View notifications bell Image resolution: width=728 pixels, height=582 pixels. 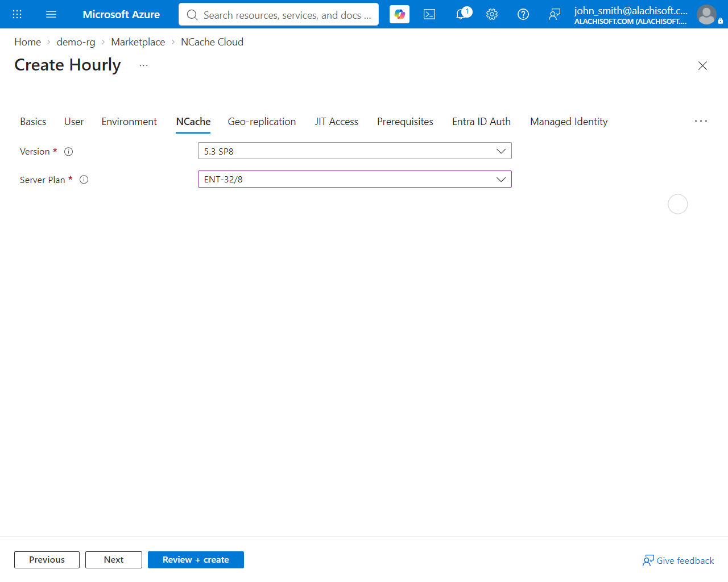(x=462, y=14)
